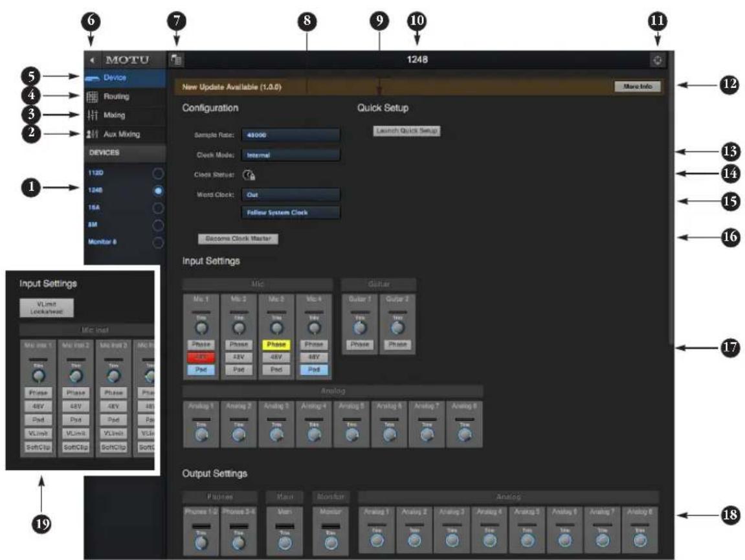This screenshot has height=560, width=745.
Task: Enable 48V on Mic 2
Action: click(238, 357)
